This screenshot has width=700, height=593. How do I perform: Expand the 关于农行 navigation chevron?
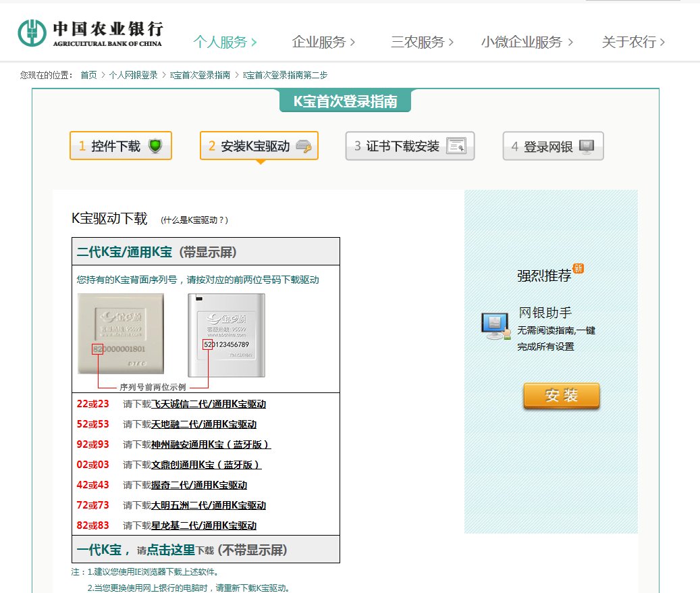pyautogui.click(x=661, y=41)
